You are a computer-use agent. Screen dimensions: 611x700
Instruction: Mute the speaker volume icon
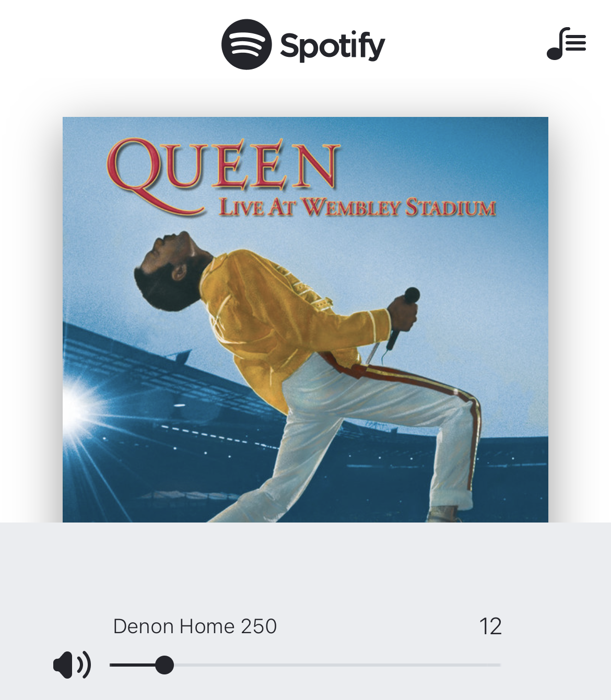tap(72, 665)
